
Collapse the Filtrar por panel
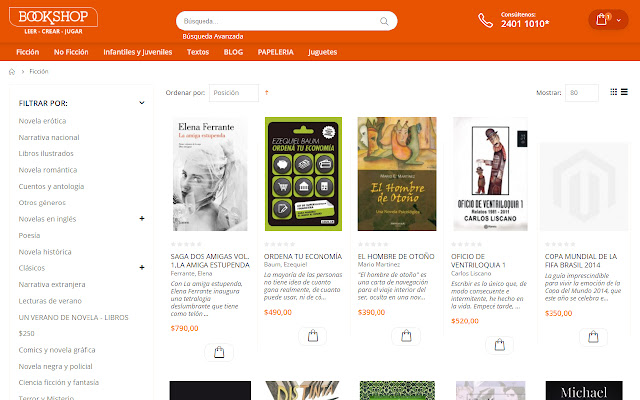[142, 103]
